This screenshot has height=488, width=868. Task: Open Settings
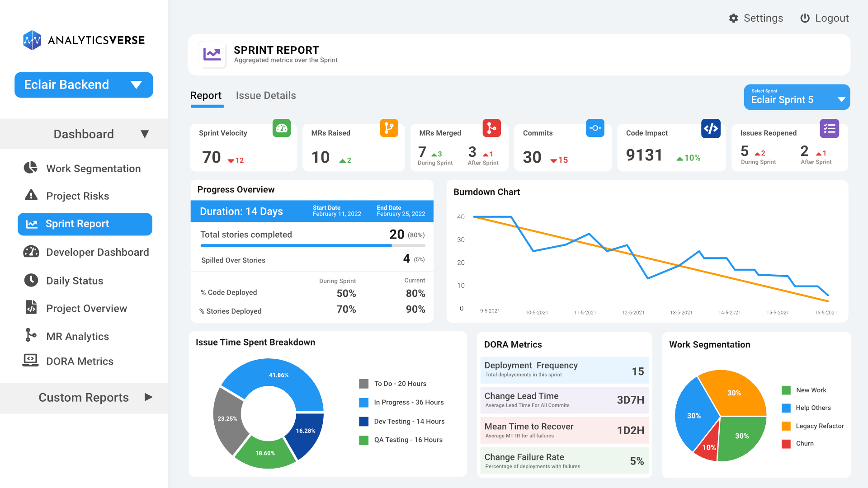point(756,18)
